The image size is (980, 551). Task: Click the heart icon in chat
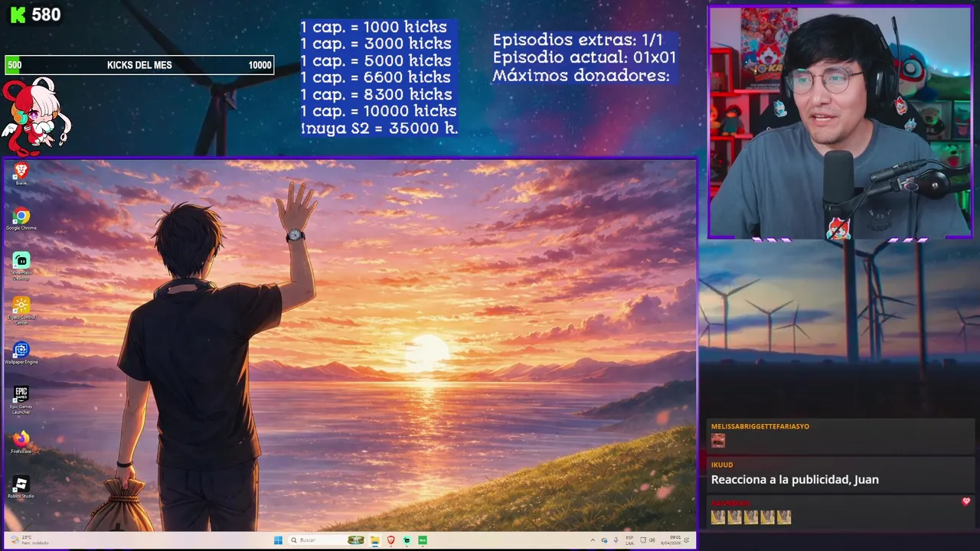click(966, 501)
